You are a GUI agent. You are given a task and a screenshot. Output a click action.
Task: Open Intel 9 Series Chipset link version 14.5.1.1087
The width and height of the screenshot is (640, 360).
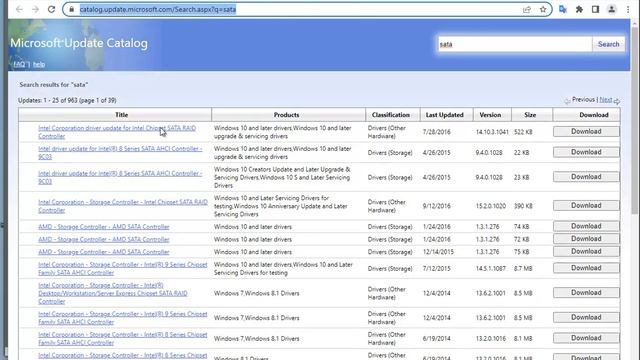pos(122,269)
